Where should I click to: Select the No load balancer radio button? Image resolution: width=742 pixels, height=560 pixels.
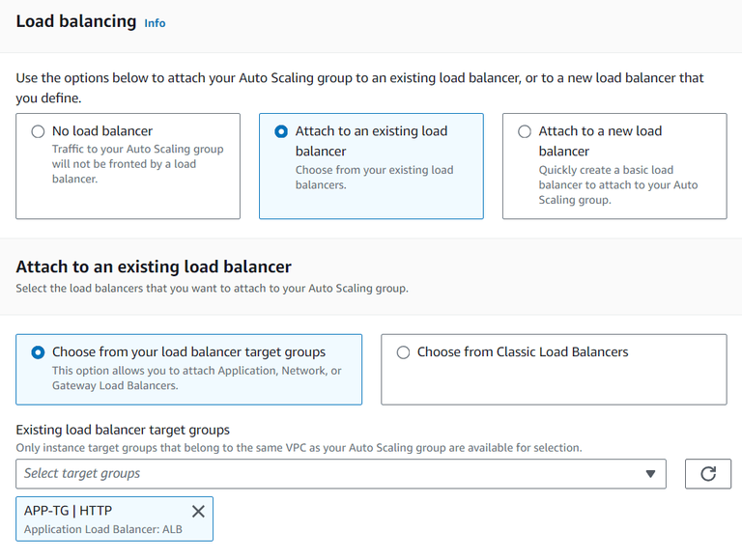39,131
